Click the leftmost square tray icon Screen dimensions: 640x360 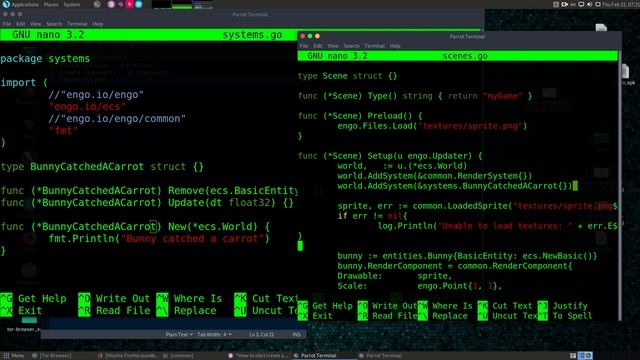(x=556, y=4)
